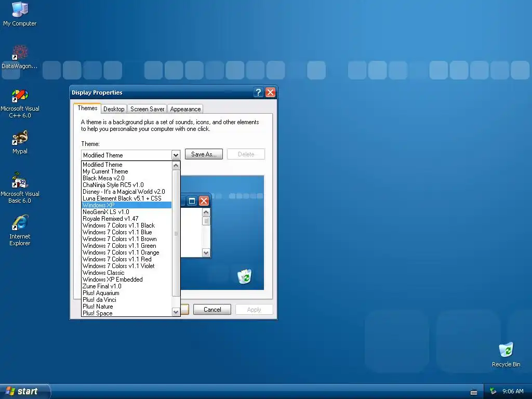Choose the Plus! Aquarium theme
532x399 pixels.
tap(127, 293)
